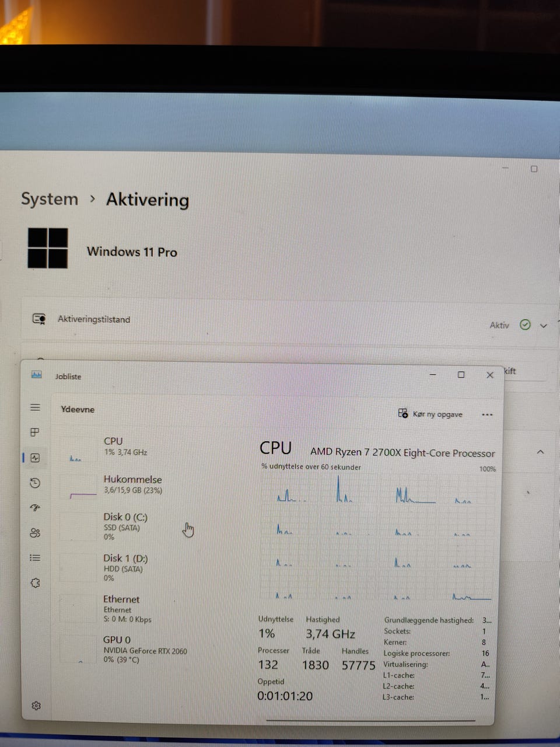Image resolution: width=560 pixels, height=747 pixels.
Task: Click the Virtualisering label
Action: [x=405, y=664]
